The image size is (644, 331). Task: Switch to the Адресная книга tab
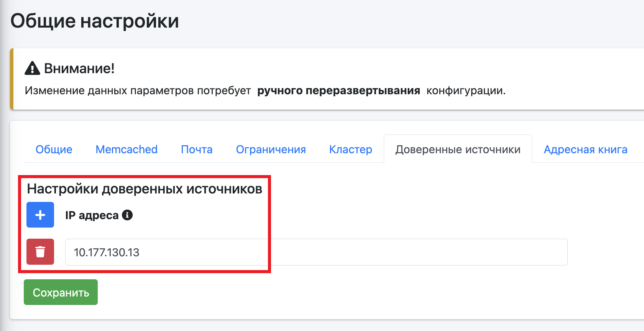coord(585,149)
